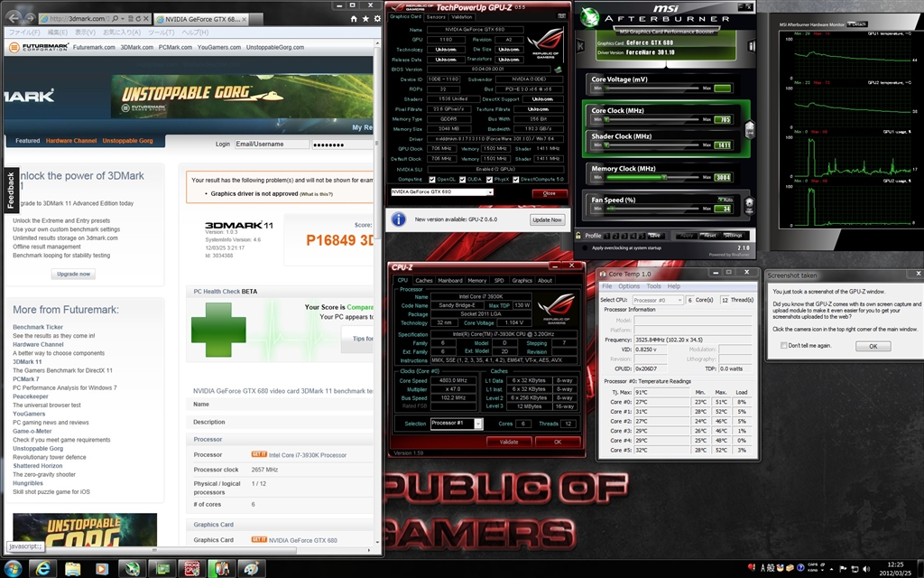Image resolution: width=924 pixels, height=578 pixels.
Task: Click the browser Home icon
Action: (x=354, y=19)
